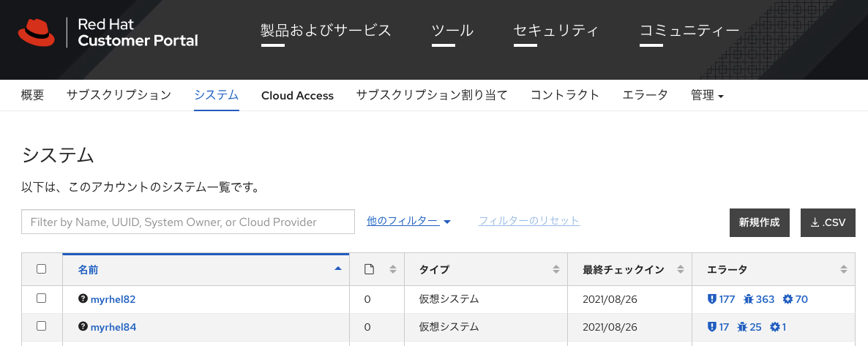Open ツール menu
Screen dimensions: 868x346
(x=453, y=31)
